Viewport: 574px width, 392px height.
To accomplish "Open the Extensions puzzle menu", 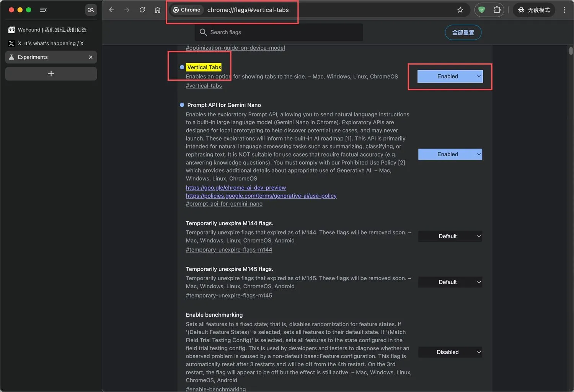I will coord(497,10).
